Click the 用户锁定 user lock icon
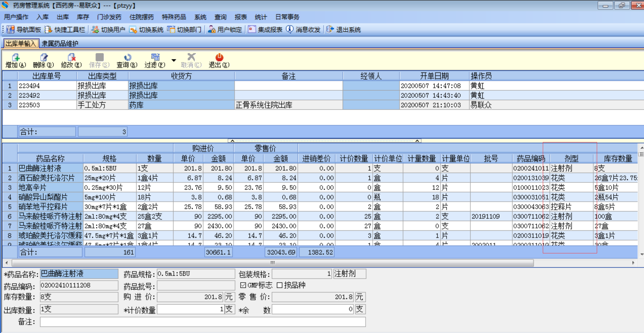644x333 pixels. (212, 29)
